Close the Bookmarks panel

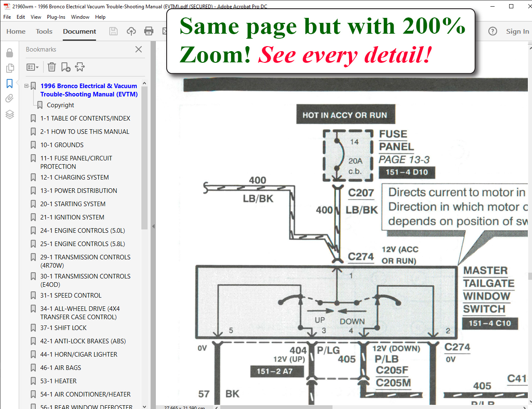tap(138, 49)
